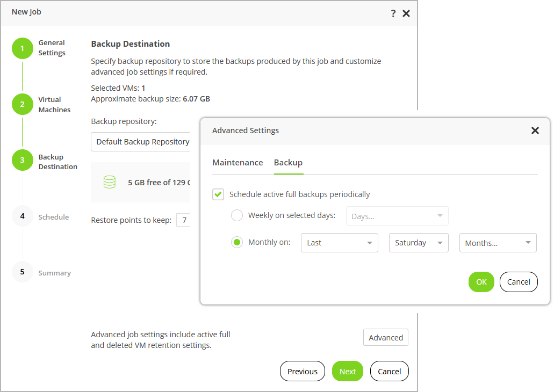Go to step 2 Virtual Machines

(x=22, y=104)
